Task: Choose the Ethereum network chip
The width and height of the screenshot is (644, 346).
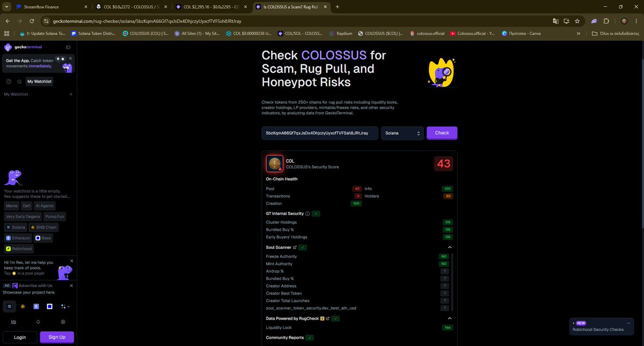Action: (x=18, y=238)
